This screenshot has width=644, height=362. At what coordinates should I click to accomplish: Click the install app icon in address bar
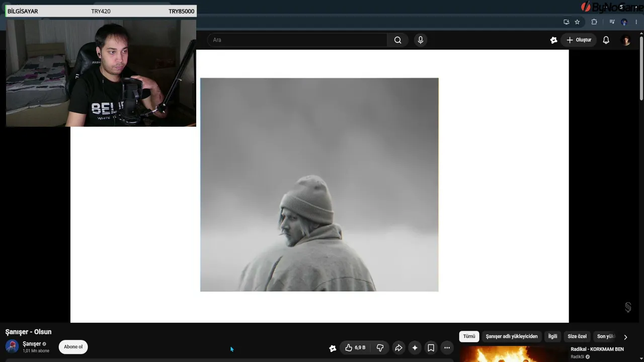point(567,22)
